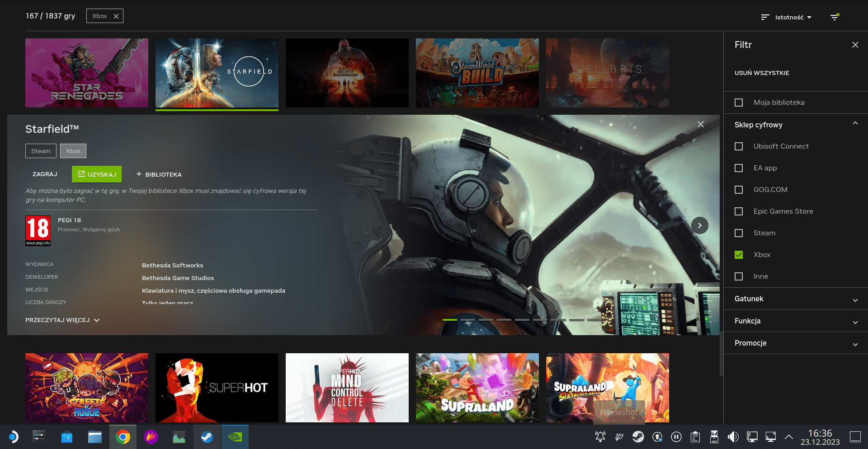
Task: Check the Steam store filter
Action: pos(739,233)
